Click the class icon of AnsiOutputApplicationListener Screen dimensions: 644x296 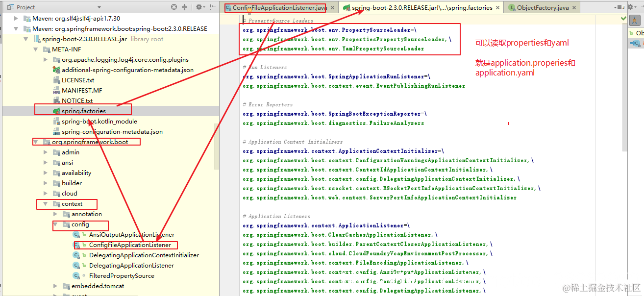pos(76,234)
